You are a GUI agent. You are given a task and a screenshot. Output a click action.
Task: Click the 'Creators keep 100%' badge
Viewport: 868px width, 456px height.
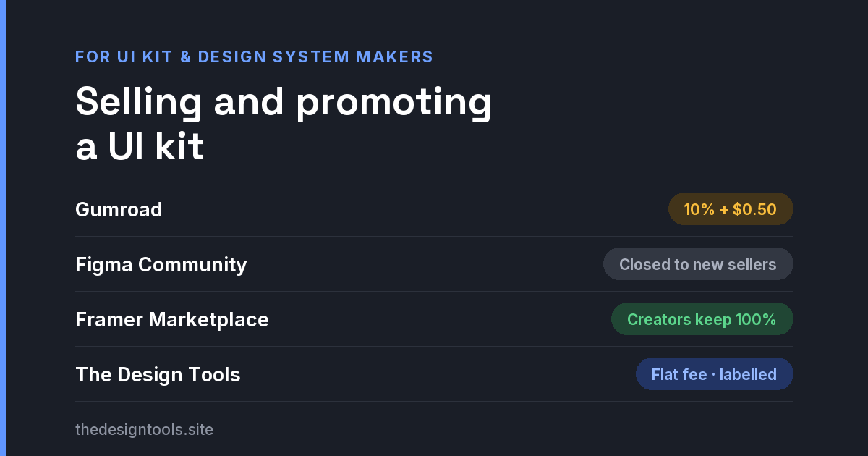pos(702,319)
